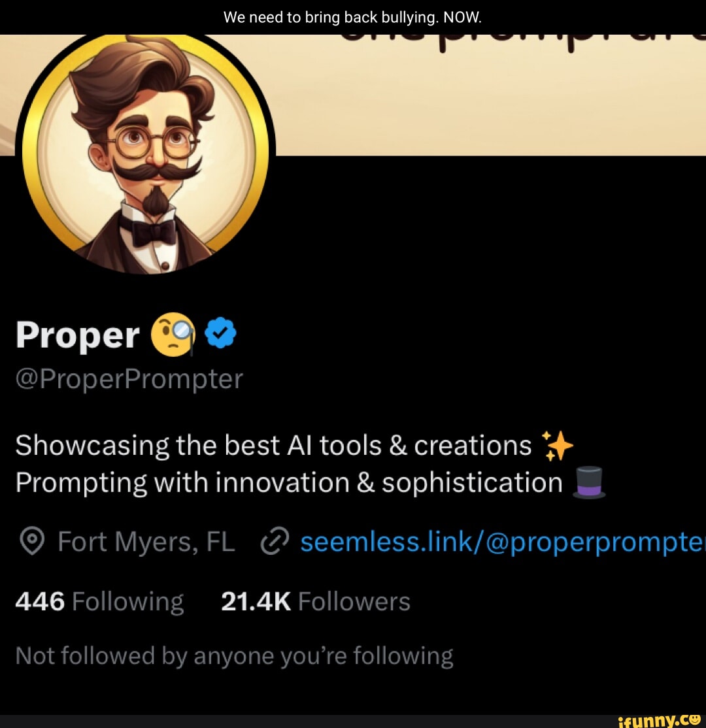Click the @ProperPrompter handle
This screenshot has width=706, height=728.
point(129,378)
